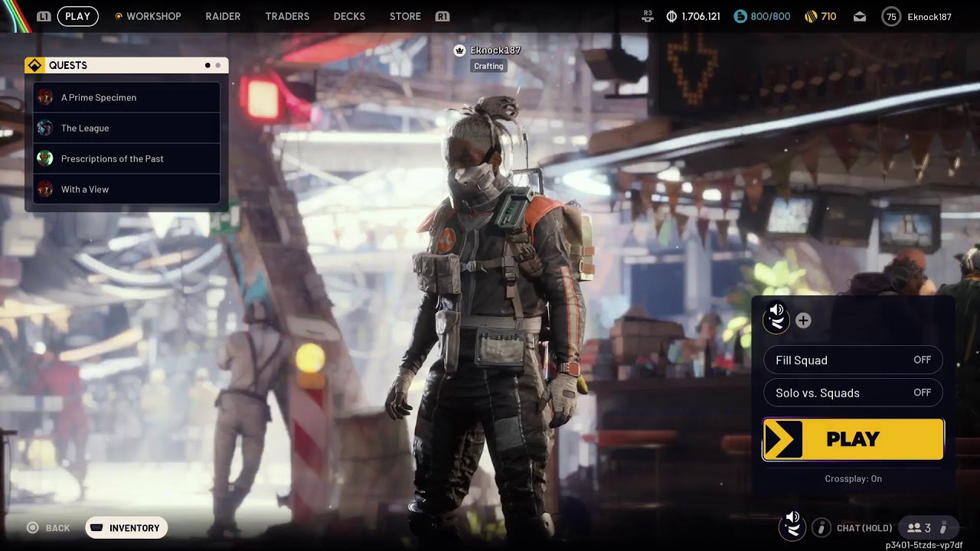Click the With a View quest portrait icon
The image size is (980, 551).
(x=45, y=189)
